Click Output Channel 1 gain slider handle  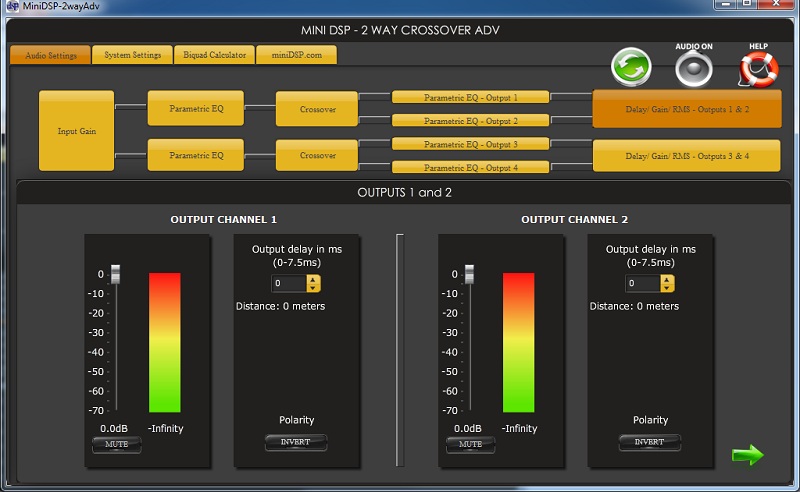(116, 274)
